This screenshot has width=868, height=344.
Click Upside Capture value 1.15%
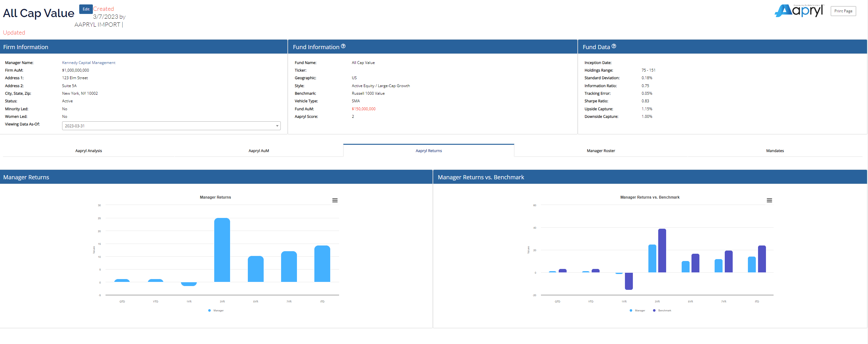pos(647,109)
